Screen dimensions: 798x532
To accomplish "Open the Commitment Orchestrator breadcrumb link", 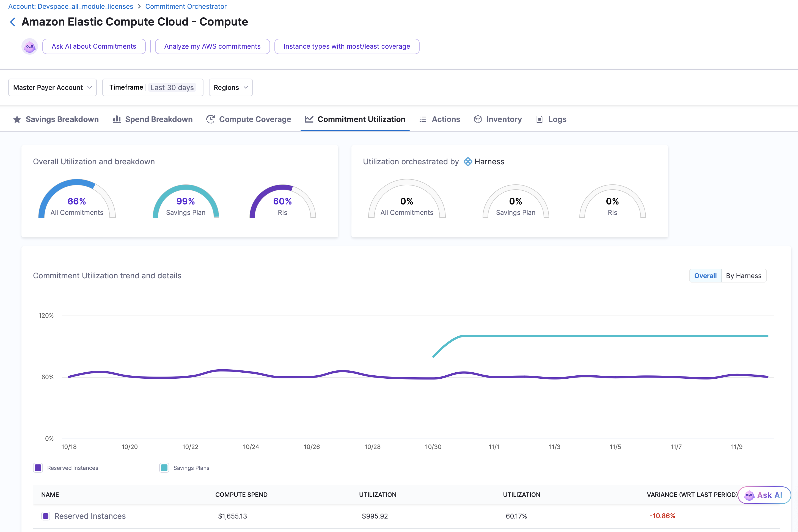I will 186,6.
